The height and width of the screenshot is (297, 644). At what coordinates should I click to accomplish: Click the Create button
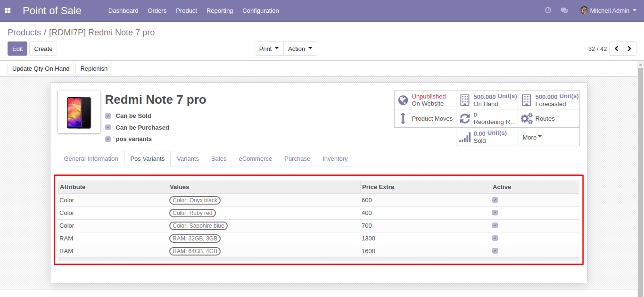(43, 49)
